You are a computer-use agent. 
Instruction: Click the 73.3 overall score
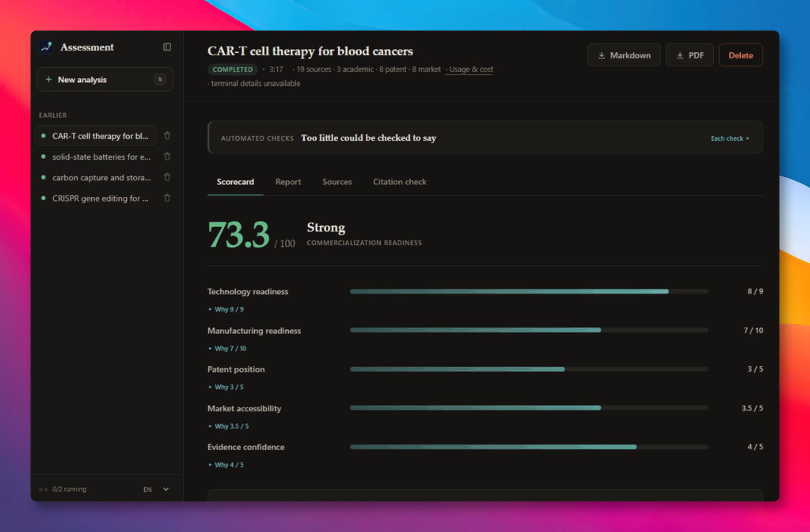(239, 235)
